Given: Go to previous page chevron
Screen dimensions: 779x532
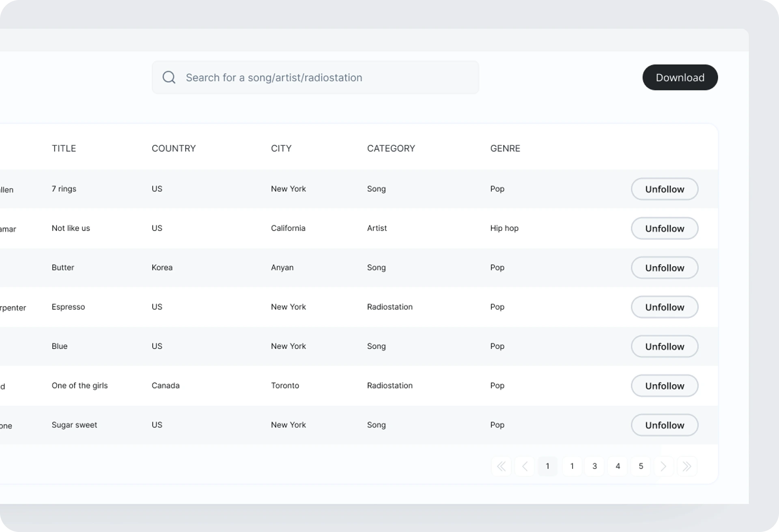Looking at the screenshot, I should coord(525,466).
